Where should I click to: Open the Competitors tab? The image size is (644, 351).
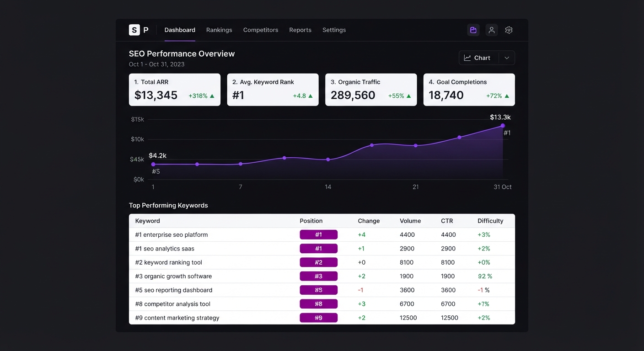tap(261, 30)
